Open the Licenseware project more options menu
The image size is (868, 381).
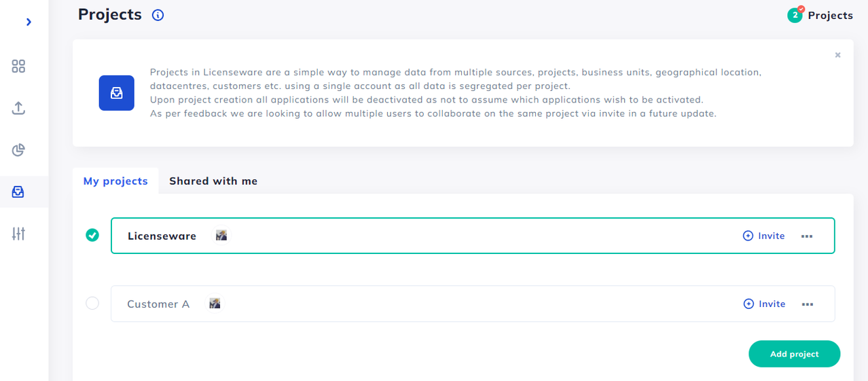[x=807, y=236]
